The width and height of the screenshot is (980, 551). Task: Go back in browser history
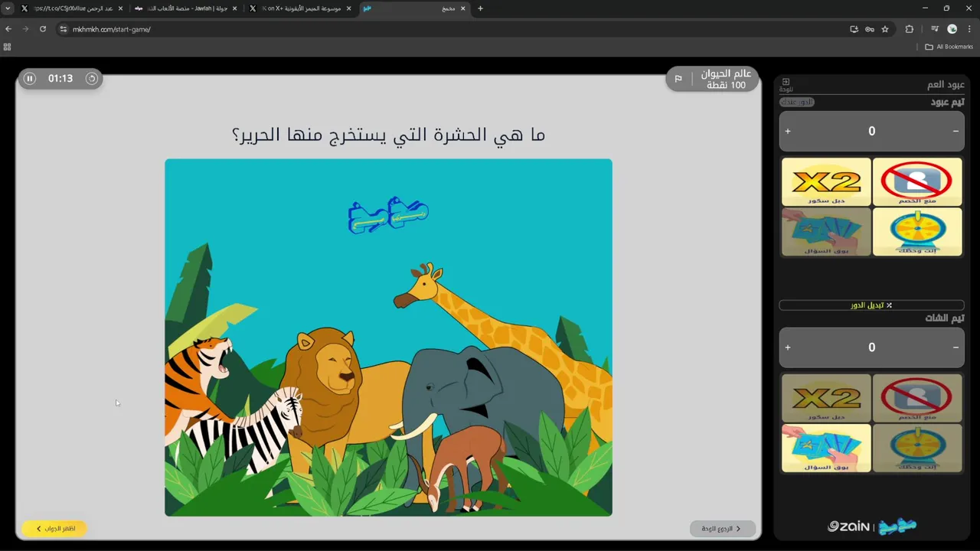pyautogui.click(x=8, y=29)
